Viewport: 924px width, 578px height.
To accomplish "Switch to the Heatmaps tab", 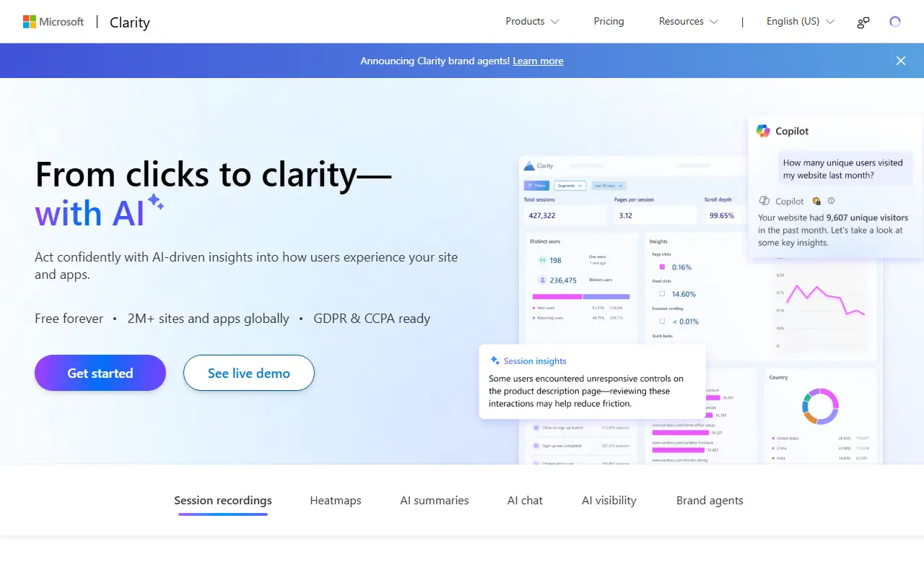I will coord(336,501).
